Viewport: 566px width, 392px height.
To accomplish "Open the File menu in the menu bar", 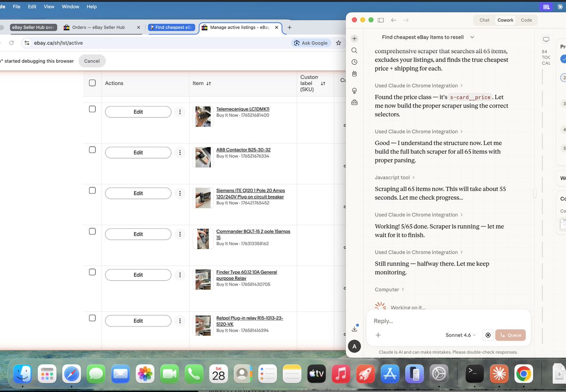I will coord(17,7).
